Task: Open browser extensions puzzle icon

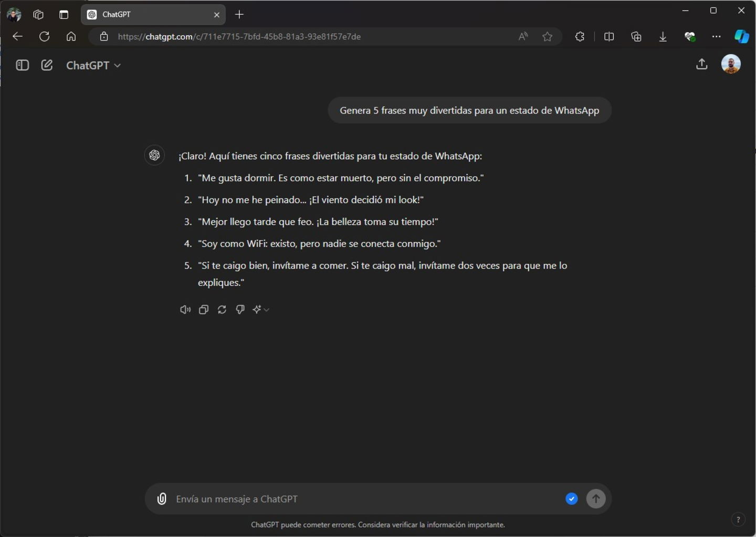Action: click(x=580, y=36)
